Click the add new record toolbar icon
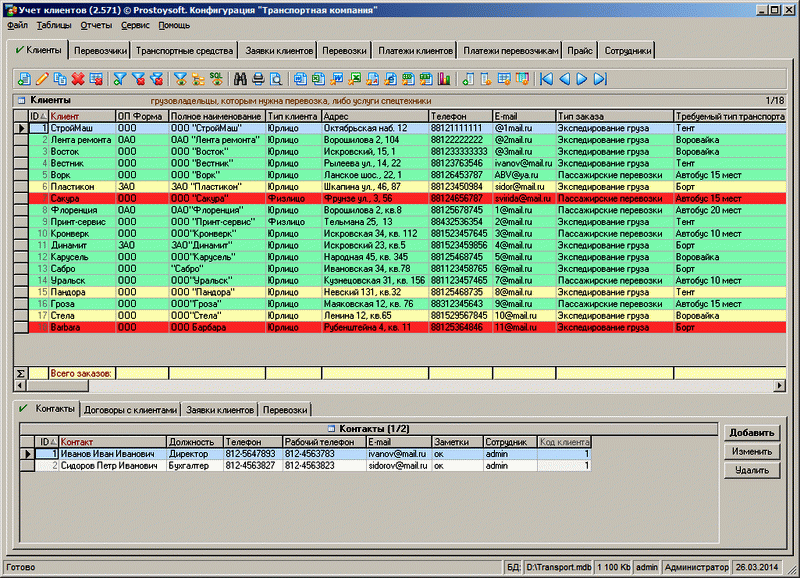 tap(24, 78)
